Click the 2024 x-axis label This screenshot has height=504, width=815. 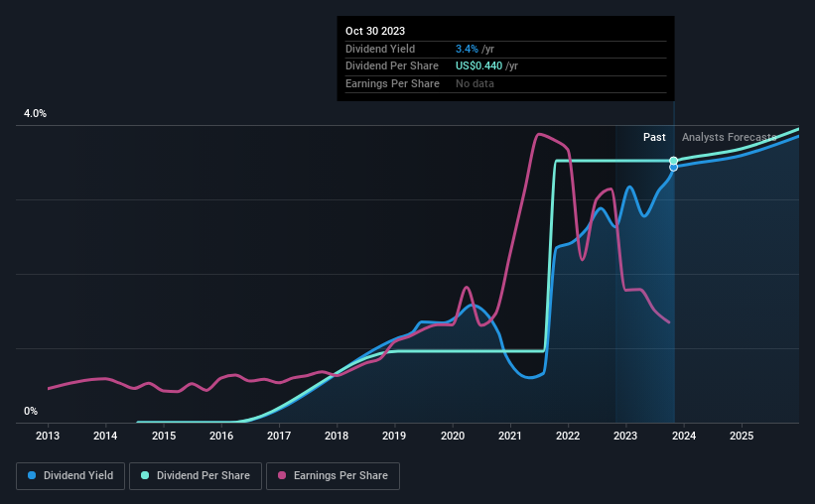pos(684,436)
